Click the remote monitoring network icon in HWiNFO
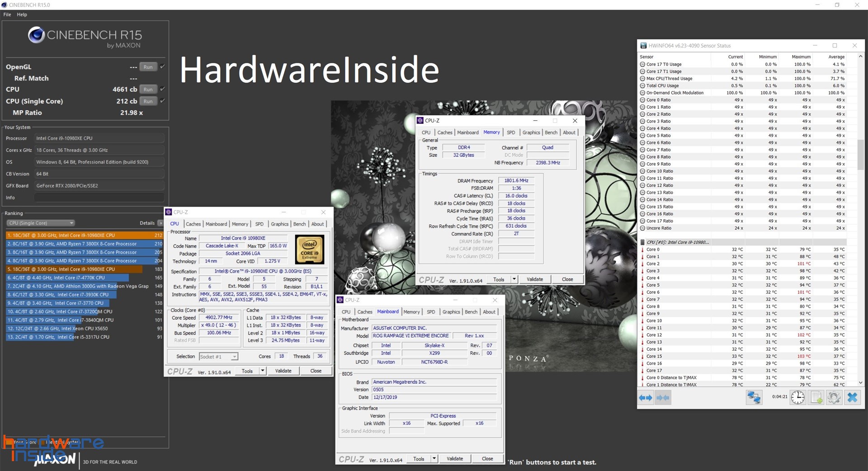The width and height of the screenshot is (868, 471). pos(754,397)
